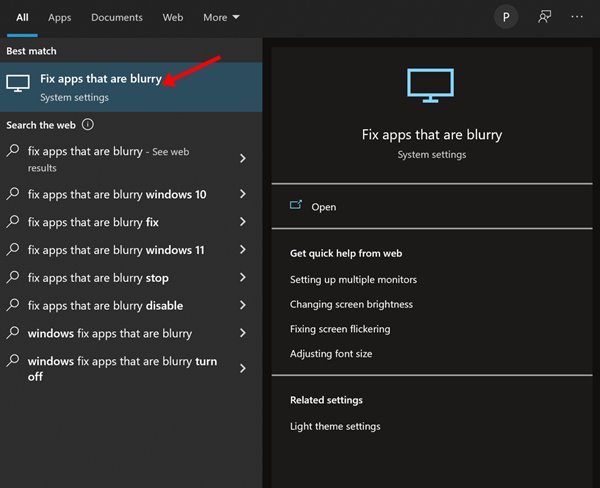Image resolution: width=600 pixels, height=488 pixels.
Task: Click search icon beside 'blurry disable' suggestion
Action: [x=13, y=305]
